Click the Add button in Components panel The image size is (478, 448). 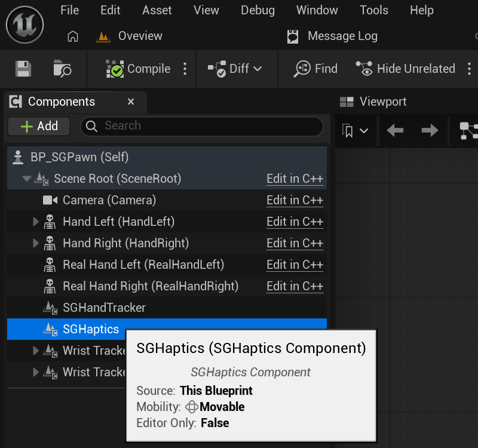pyautogui.click(x=38, y=126)
